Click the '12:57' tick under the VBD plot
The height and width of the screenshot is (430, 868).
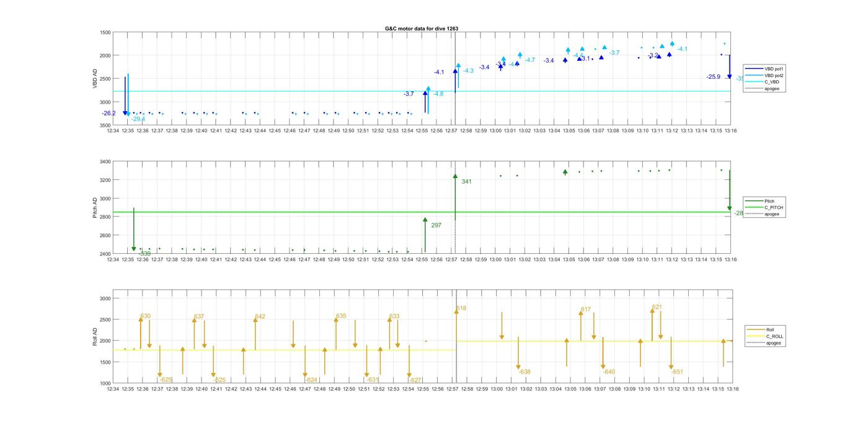(451, 131)
